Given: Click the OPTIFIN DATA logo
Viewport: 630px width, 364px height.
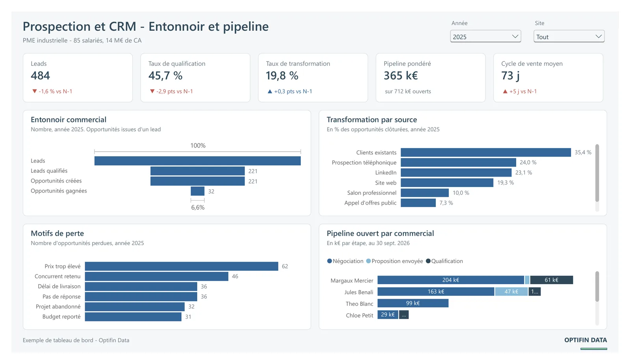Looking at the screenshot, I should 586,340.
